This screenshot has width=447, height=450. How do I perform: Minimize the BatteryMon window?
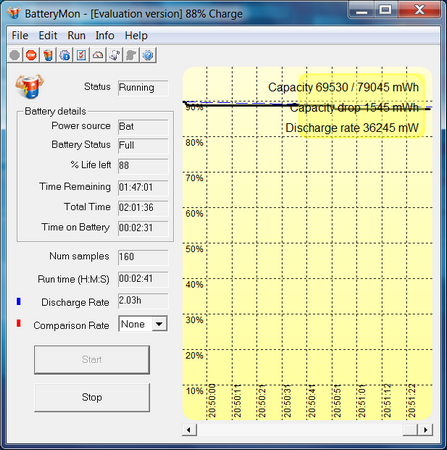click(x=361, y=9)
